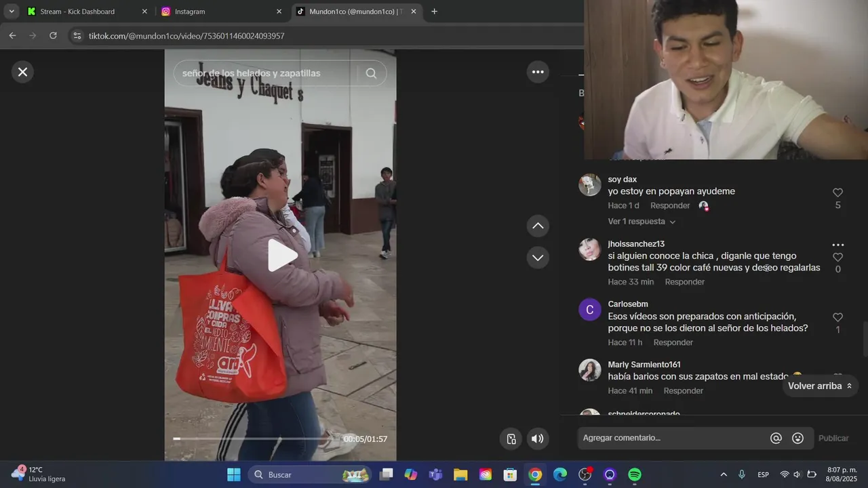The width and height of the screenshot is (868, 488).
Task: Open the Windows Start menu
Action: [x=233, y=474]
